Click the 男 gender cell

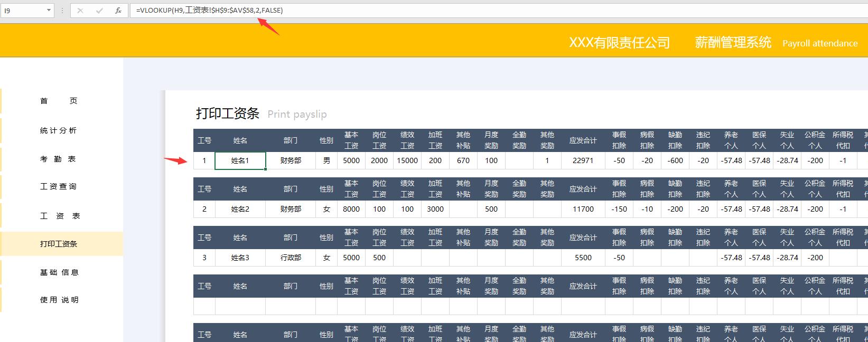[x=326, y=161]
